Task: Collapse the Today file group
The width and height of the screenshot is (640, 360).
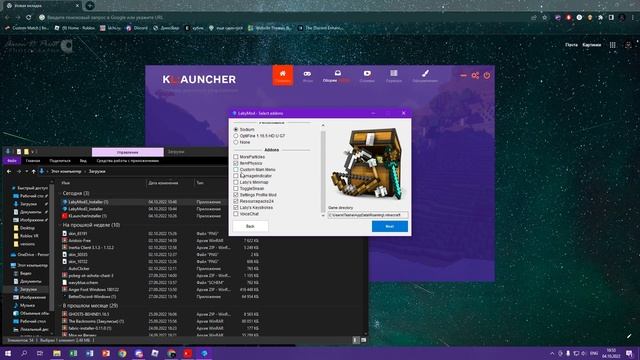Action: 60,193
